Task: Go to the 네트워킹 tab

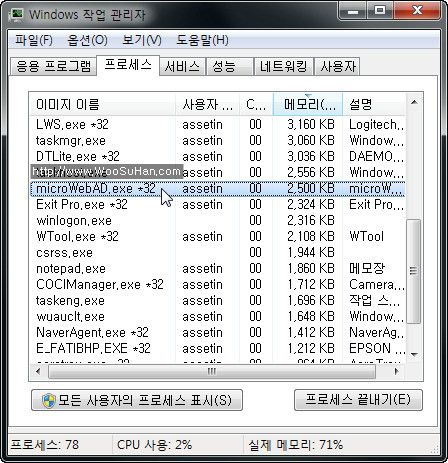Action: click(x=284, y=67)
